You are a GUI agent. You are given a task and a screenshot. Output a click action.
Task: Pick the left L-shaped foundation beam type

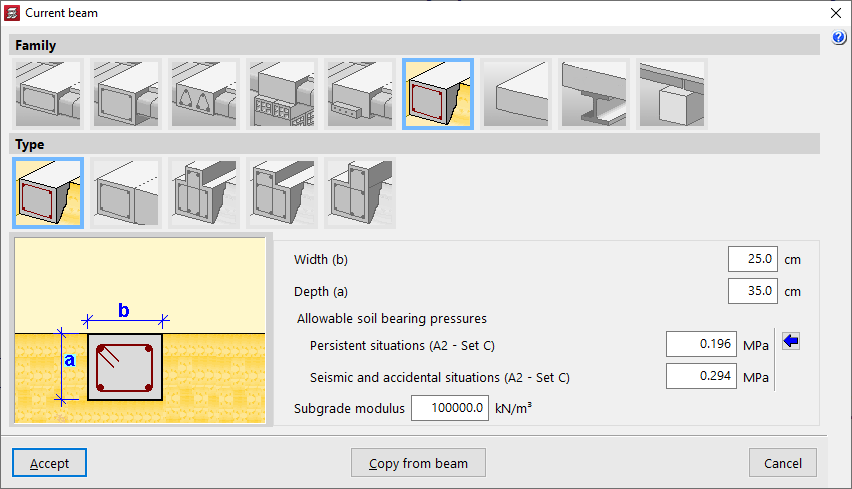pos(282,193)
